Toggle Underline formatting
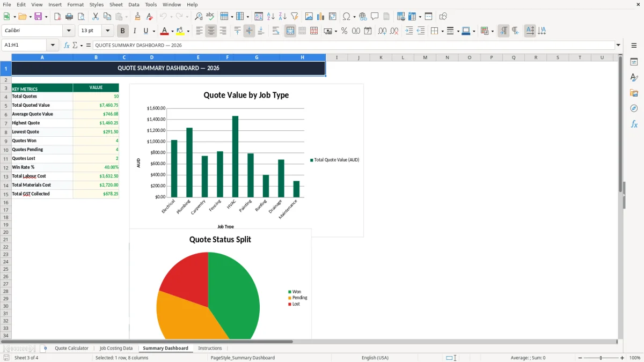 [145, 31]
